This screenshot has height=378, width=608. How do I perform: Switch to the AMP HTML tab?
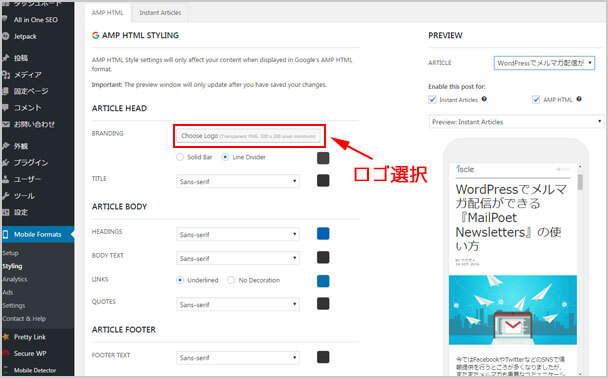107,12
